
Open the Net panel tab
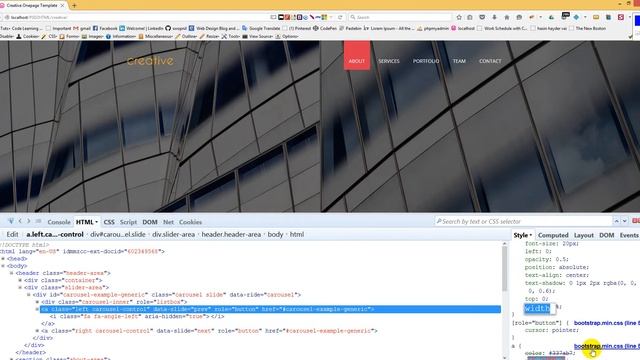pyautogui.click(x=168, y=222)
